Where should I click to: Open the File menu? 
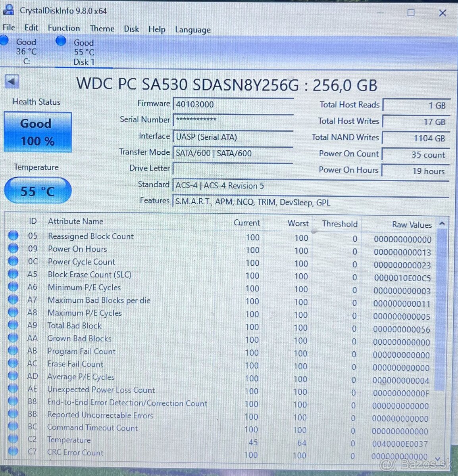coord(9,28)
